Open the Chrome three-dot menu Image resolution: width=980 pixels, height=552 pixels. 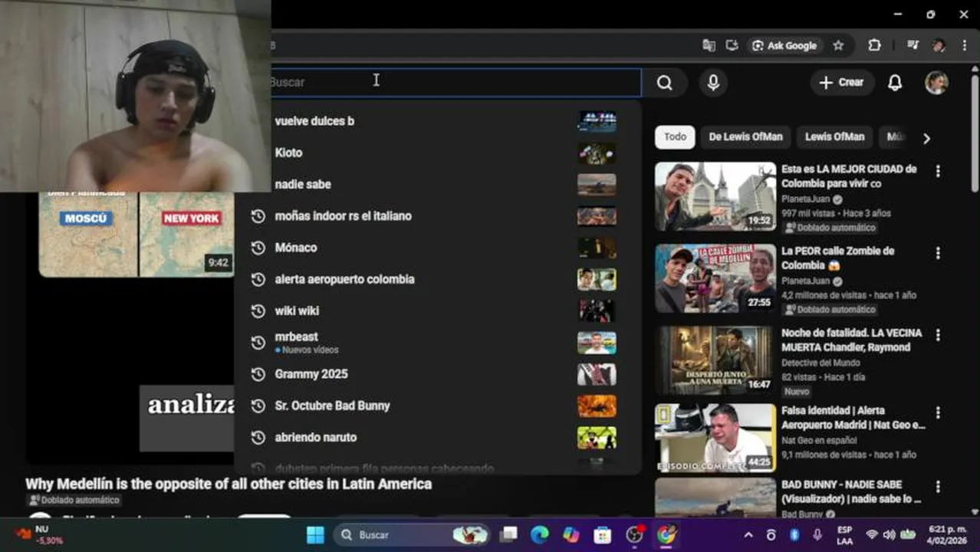(964, 45)
